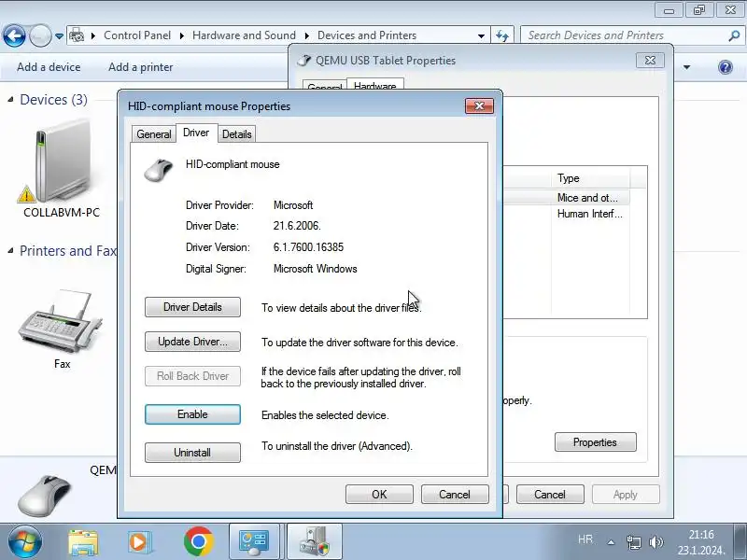Confirm with OK in mouse Properties
Viewport: 747px width, 560px height.
pyautogui.click(x=379, y=495)
